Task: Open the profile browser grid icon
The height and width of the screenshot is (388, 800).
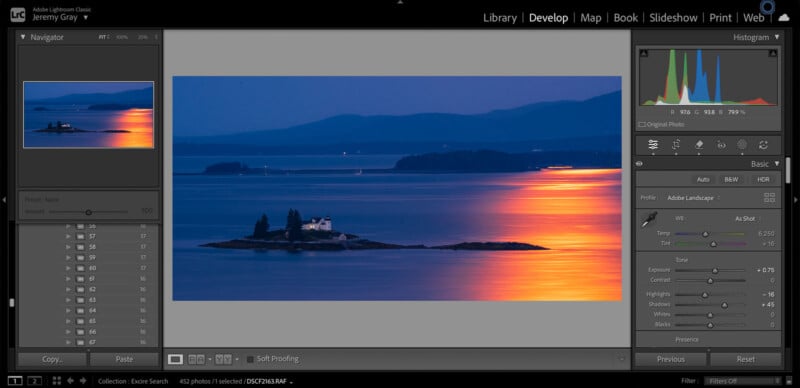Action: 769,198
